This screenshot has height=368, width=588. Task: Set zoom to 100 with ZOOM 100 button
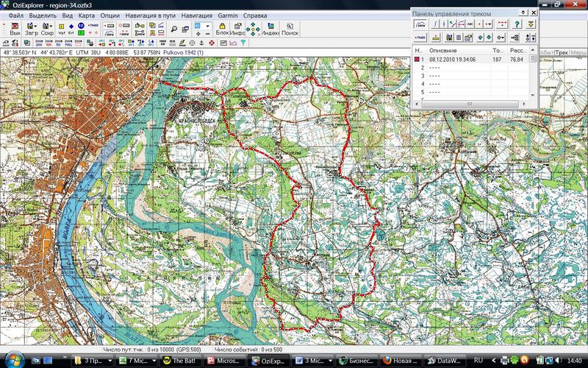click(x=49, y=43)
